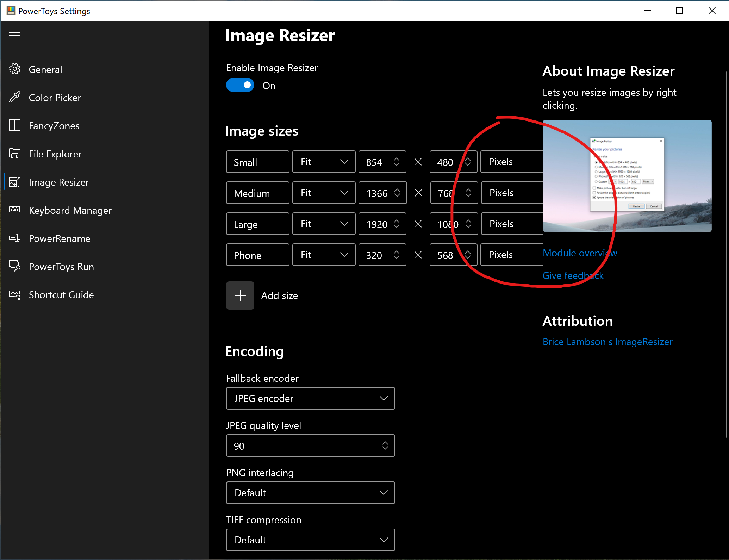Click the width input showing 1920 for Large
The width and height of the screenshot is (729, 560).
click(x=377, y=224)
